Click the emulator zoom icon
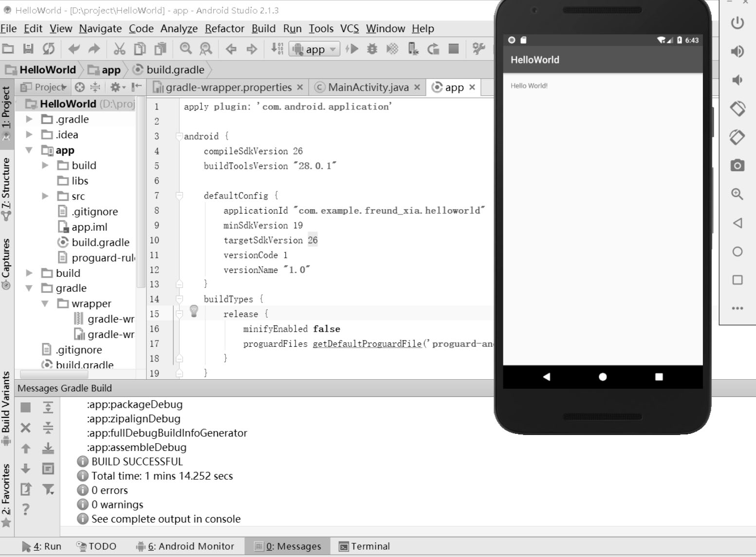The width and height of the screenshot is (756, 557). tap(738, 194)
